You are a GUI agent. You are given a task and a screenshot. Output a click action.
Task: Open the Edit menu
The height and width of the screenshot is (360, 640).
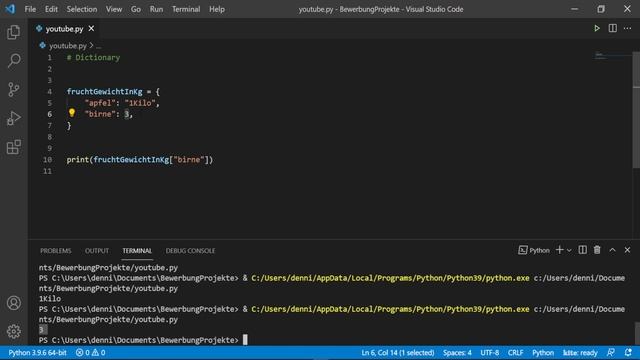pos(51,9)
